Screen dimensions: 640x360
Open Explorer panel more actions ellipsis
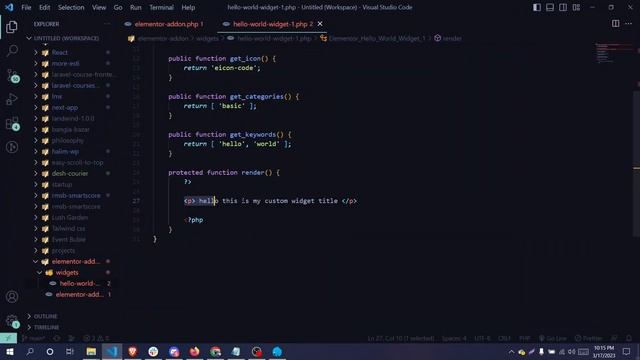[x=107, y=24]
